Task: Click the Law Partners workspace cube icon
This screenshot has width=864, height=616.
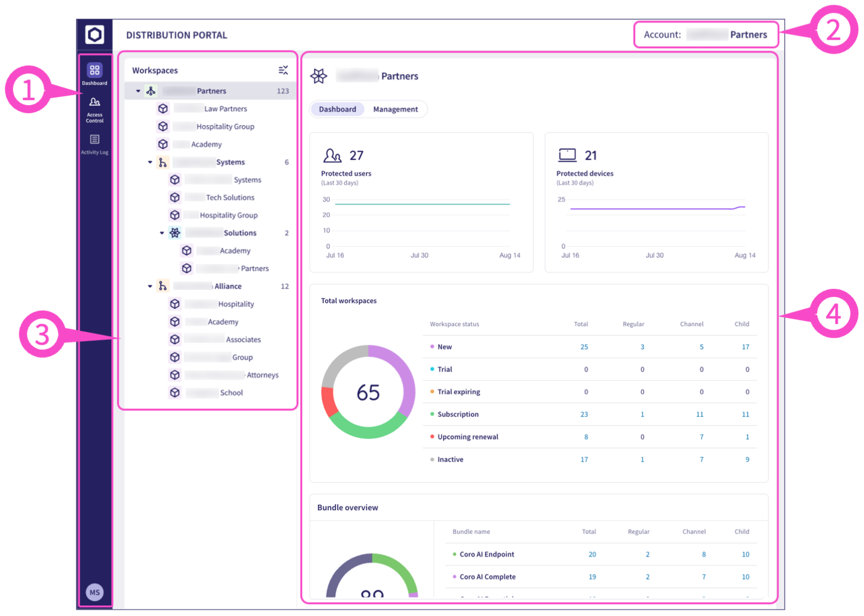Action: (x=163, y=109)
